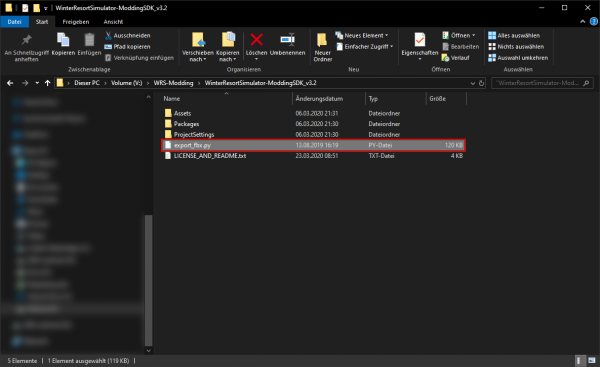Screen dimensions: 600x367
Task: Select Pfad kopieren
Action: [128, 47]
